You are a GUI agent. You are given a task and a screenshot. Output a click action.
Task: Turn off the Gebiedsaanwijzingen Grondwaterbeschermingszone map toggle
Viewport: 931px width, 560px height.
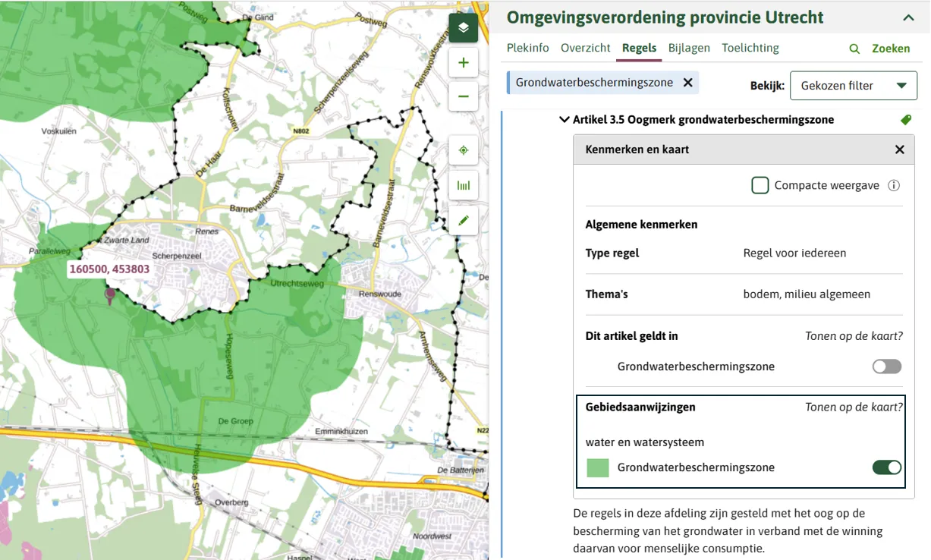(887, 467)
